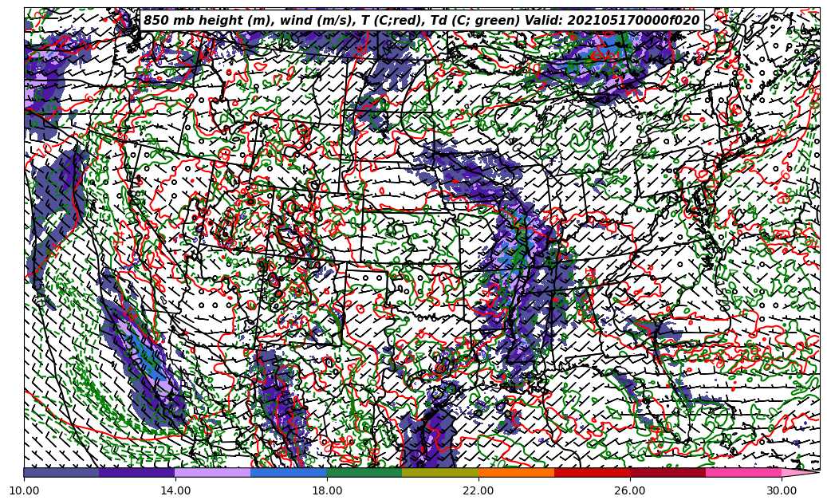Click the 30.00 colorbar tick label
Viewport: 827px width, 504px height.
pos(782,490)
